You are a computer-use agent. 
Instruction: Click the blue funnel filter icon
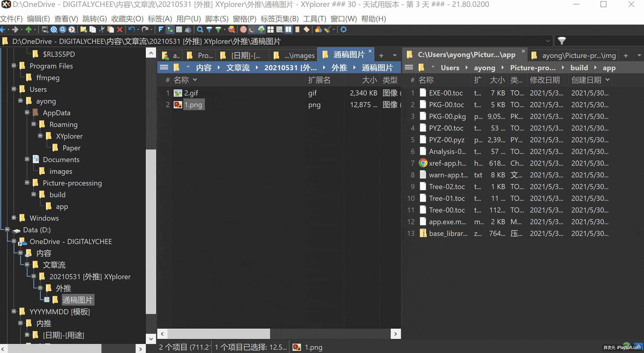tap(209, 29)
